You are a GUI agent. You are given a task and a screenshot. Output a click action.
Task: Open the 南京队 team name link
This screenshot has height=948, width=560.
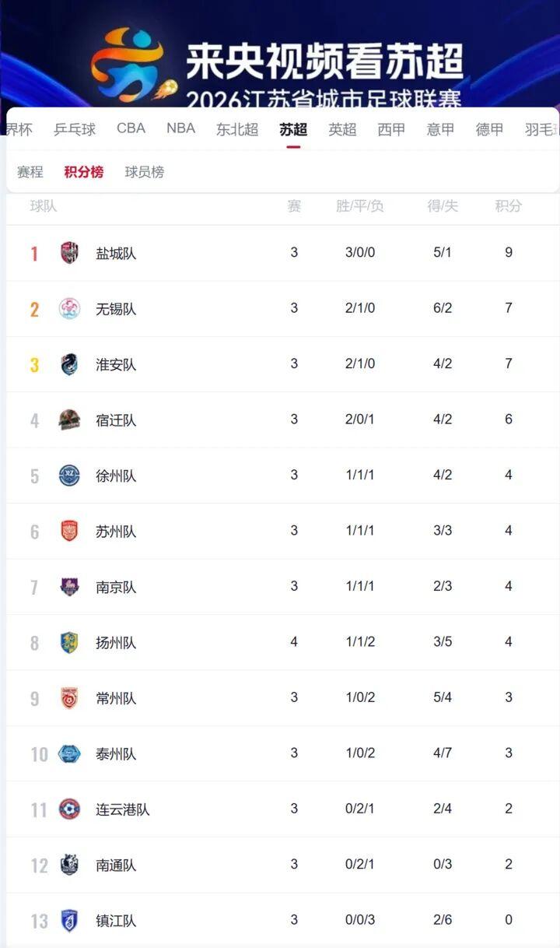tap(116, 587)
